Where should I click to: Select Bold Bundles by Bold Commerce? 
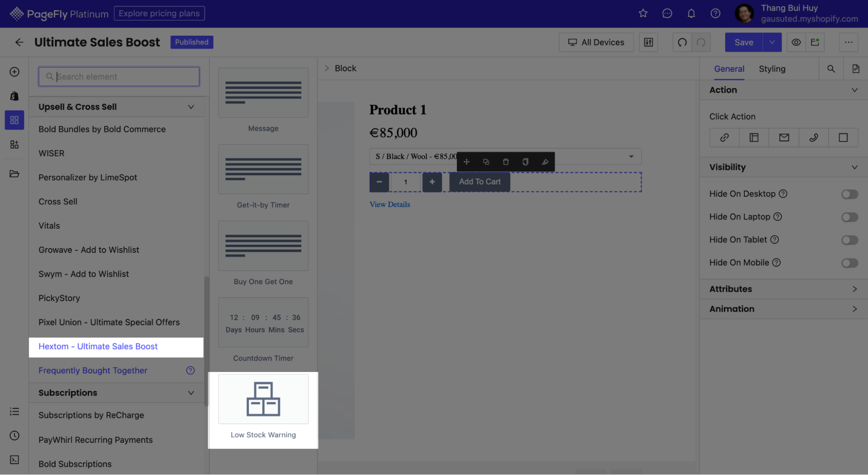point(102,130)
